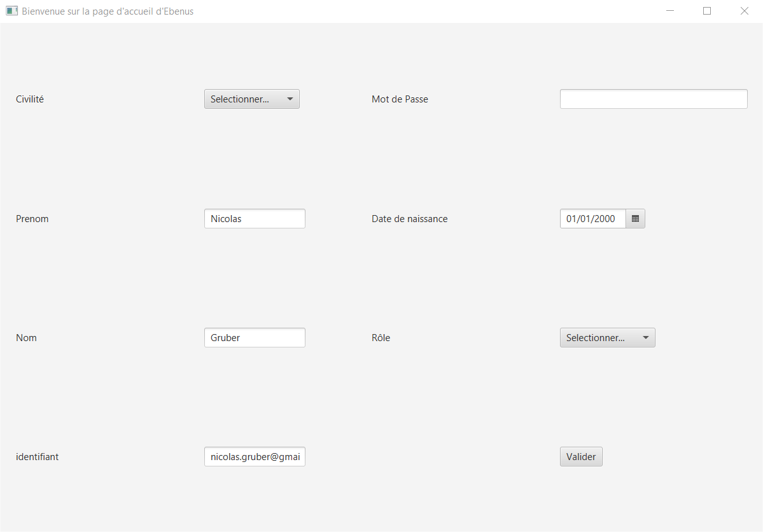Select the Date de naissance label text
Viewport: 763px width, 532px height.
[409, 219]
